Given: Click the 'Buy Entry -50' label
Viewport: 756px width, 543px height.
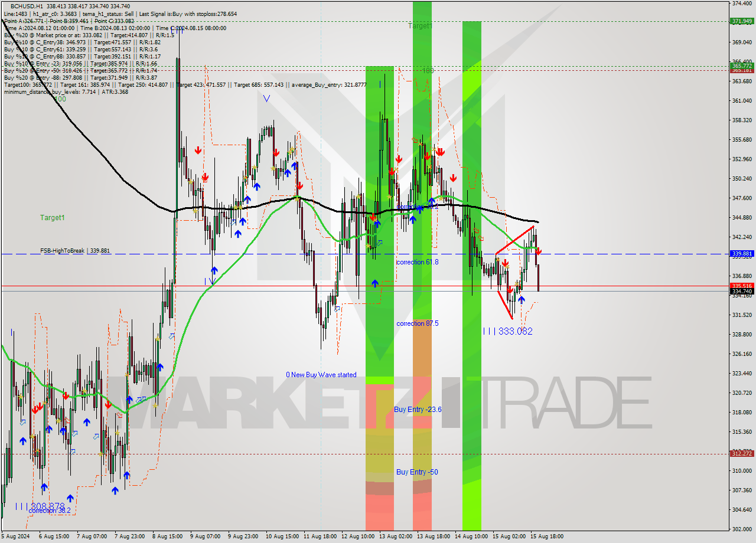Looking at the screenshot, I should (417, 472).
